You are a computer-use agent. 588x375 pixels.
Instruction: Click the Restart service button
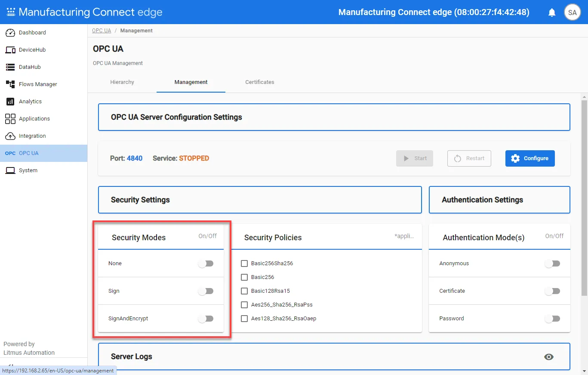[x=469, y=158]
